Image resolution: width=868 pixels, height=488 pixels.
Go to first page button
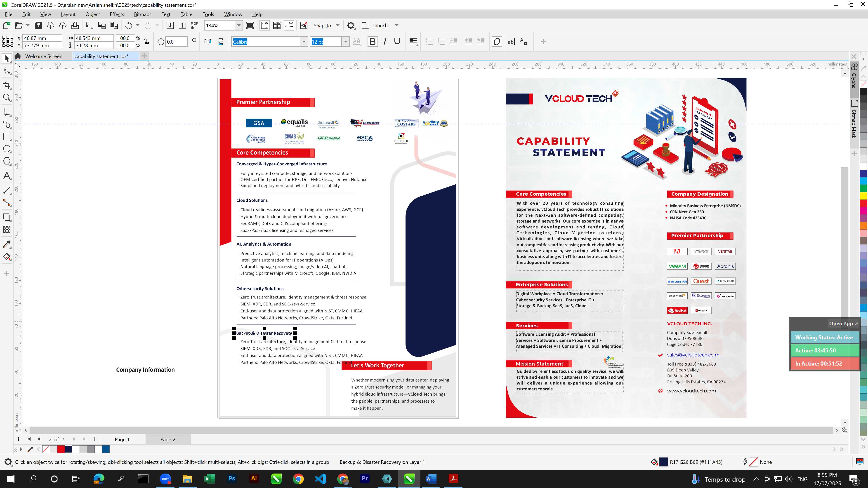(x=29, y=439)
